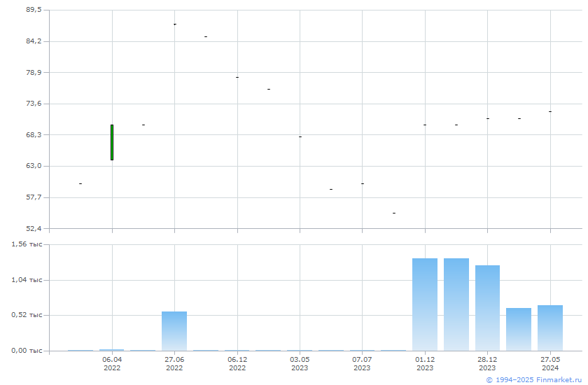Click the highest price tick above 27.06 2022
588x385 pixels.
(175, 24)
